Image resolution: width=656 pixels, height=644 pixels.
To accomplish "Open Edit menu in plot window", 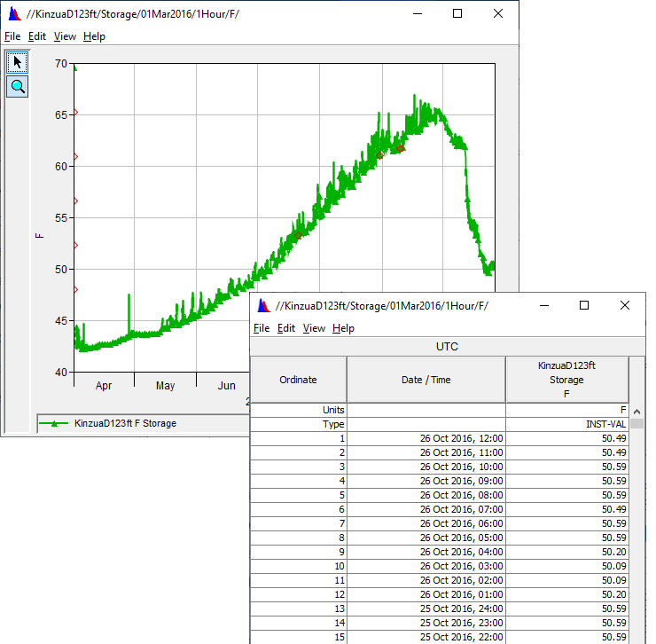I will 36,36.
